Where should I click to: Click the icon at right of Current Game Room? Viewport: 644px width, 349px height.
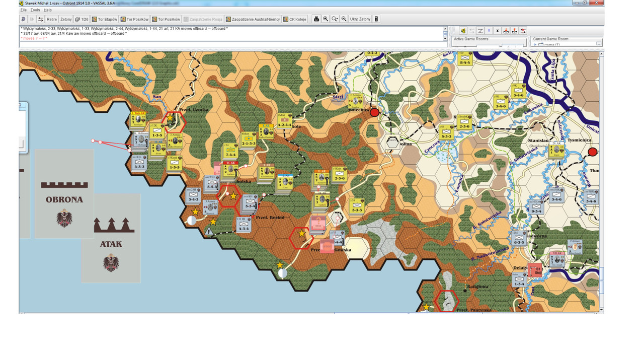click(x=599, y=44)
